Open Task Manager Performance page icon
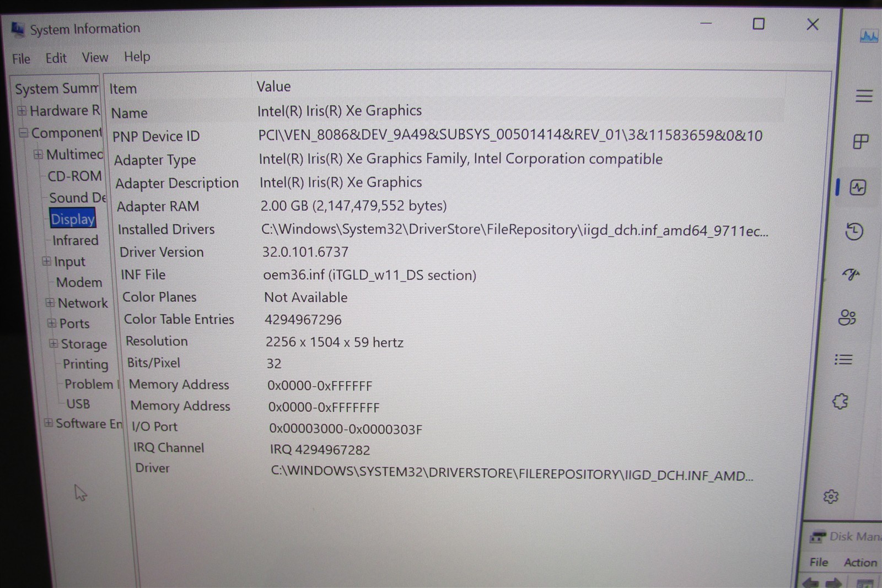 tap(858, 187)
